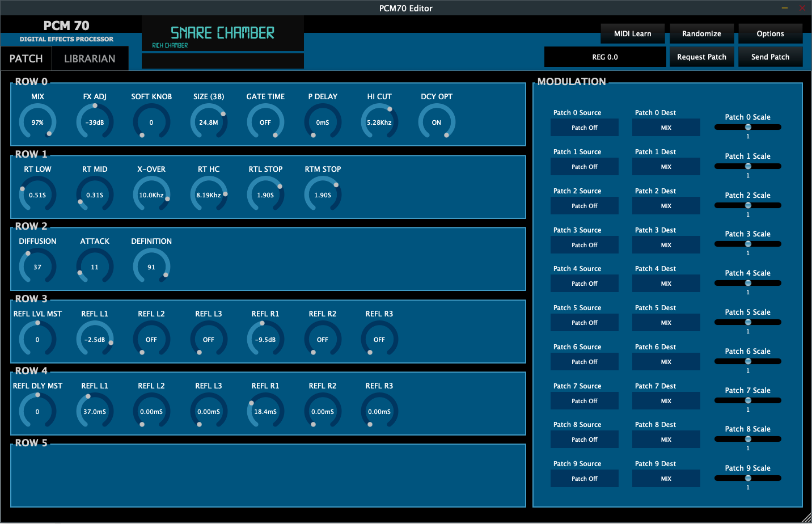Click the MIDI Learn button

633,33
